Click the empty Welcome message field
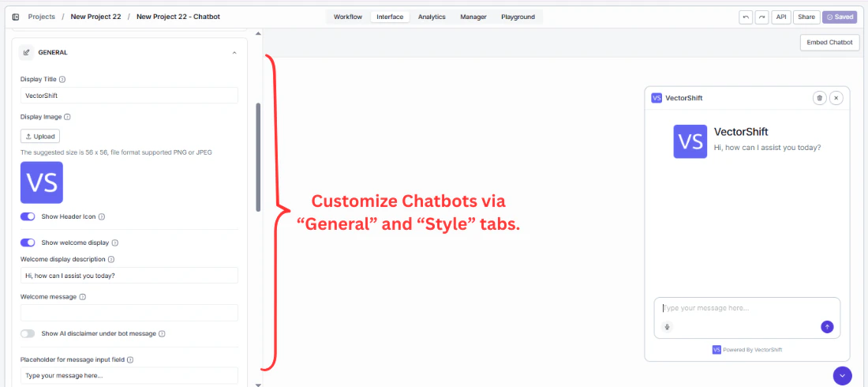 pyautogui.click(x=129, y=313)
